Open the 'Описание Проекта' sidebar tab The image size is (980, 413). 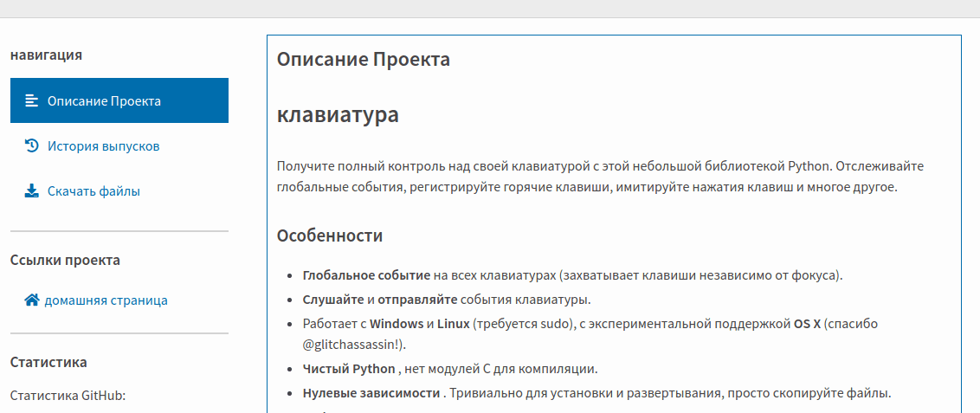coord(104,100)
